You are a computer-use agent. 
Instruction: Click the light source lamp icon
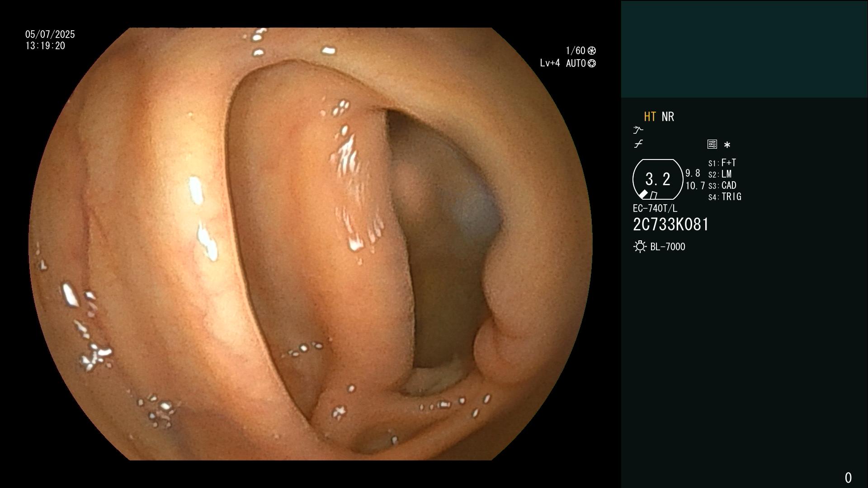coord(640,247)
